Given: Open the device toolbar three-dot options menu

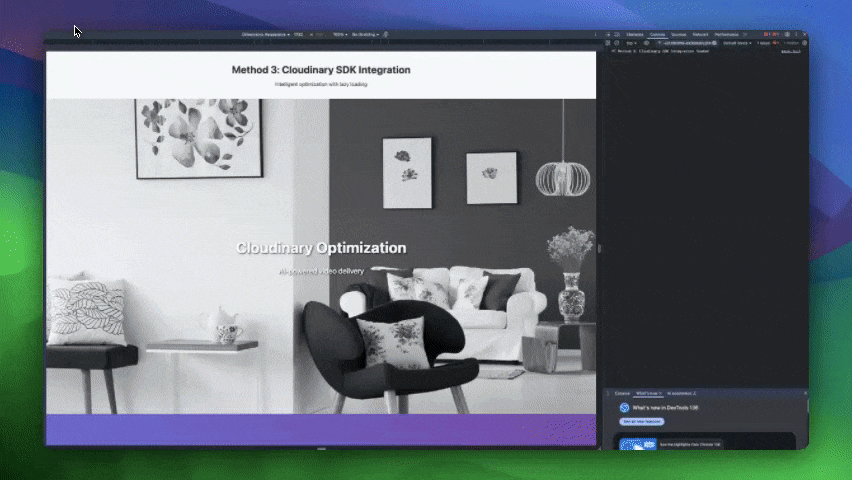Looking at the screenshot, I should point(595,35).
